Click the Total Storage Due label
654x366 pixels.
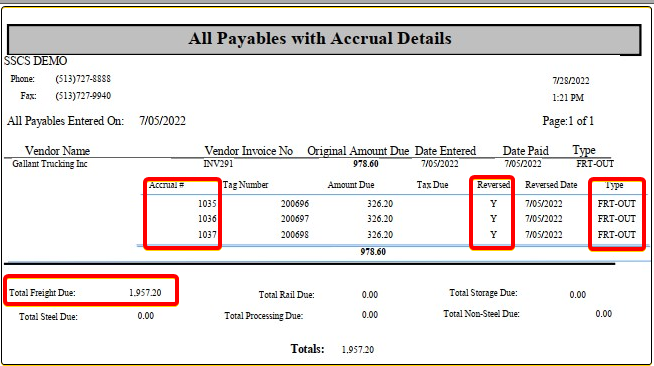click(483, 293)
